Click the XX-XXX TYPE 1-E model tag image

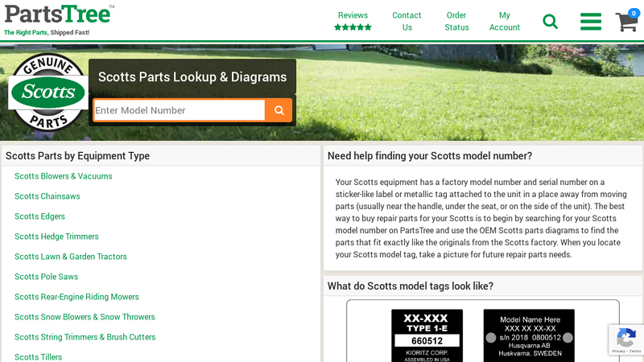coord(427,335)
